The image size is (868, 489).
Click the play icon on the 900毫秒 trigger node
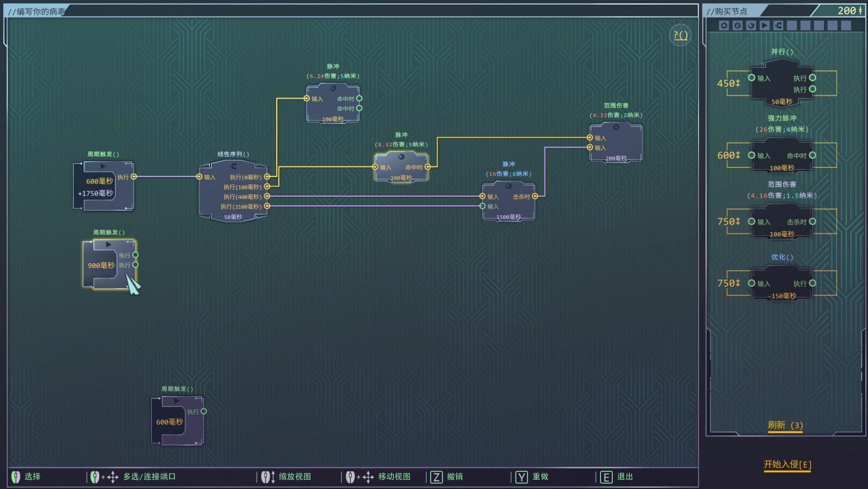pyautogui.click(x=108, y=245)
